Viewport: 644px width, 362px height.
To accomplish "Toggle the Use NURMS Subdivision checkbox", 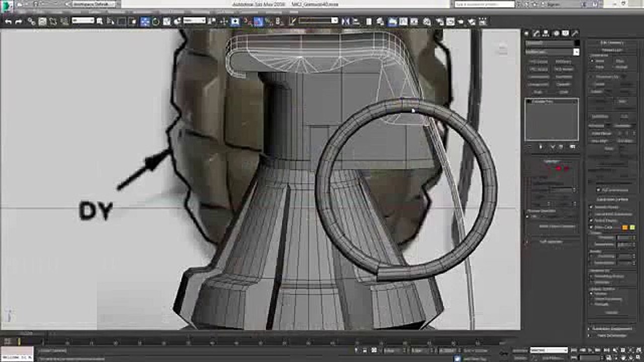I will [592, 214].
